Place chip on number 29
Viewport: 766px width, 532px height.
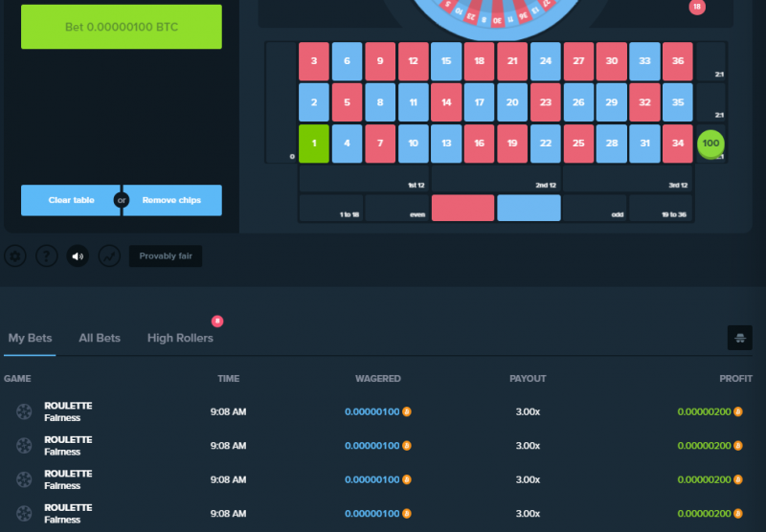[612, 102]
